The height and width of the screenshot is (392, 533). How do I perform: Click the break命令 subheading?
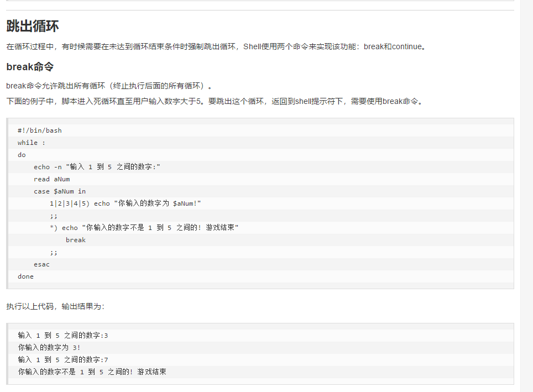pyautogui.click(x=30, y=67)
